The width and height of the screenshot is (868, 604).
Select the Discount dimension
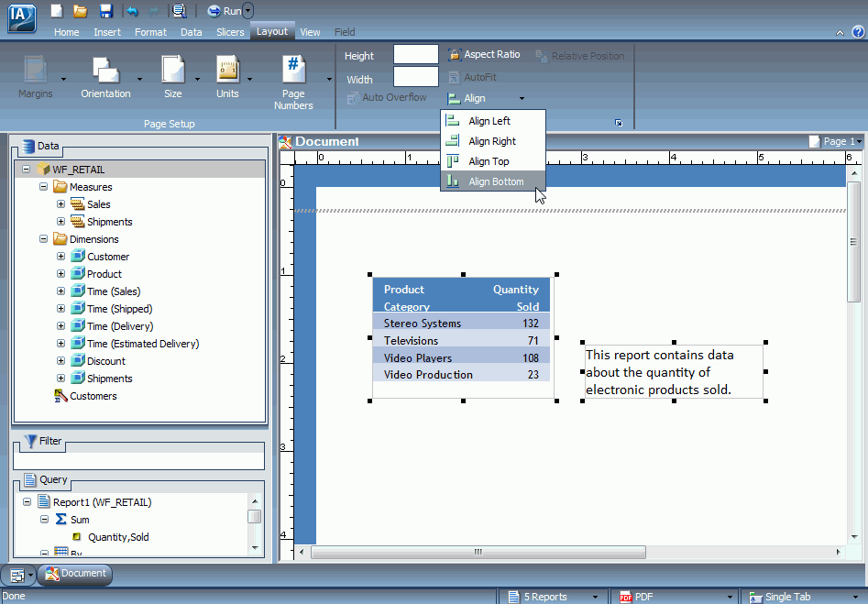[105, 361]
